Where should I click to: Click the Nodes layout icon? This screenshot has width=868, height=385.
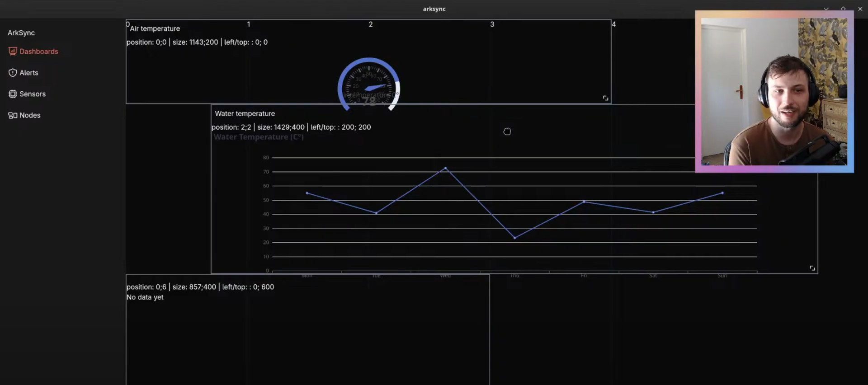[13, 115]
